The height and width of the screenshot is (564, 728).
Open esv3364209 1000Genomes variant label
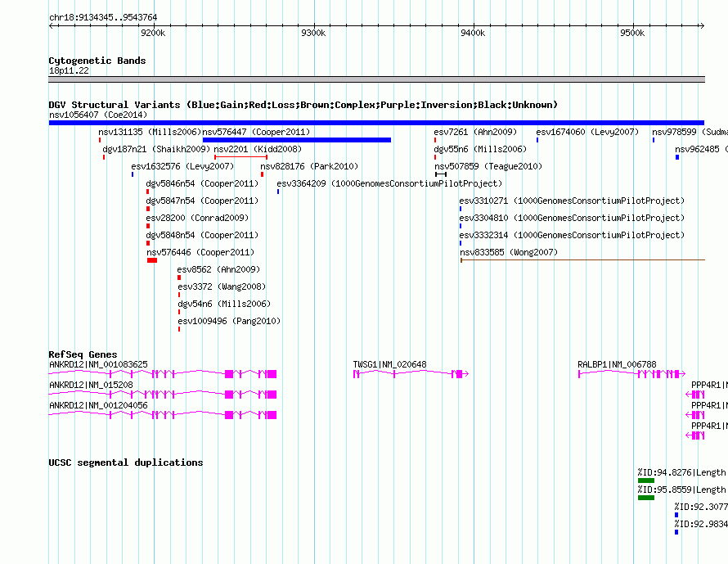click(389, 183)
